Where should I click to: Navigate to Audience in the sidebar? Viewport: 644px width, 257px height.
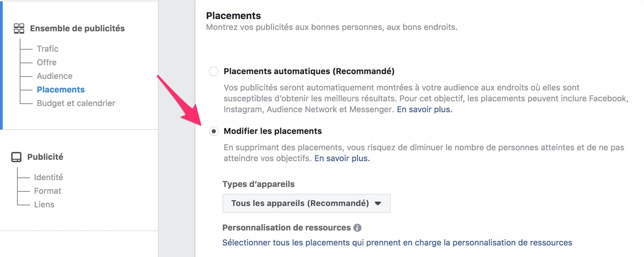click(x=54, y=76)
